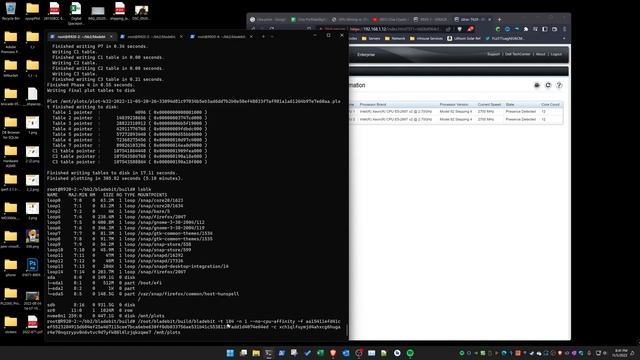This screenshot has width=640, height=360.
Task: Click the blue circular extension icon
Action: click(x=507, y=29)
